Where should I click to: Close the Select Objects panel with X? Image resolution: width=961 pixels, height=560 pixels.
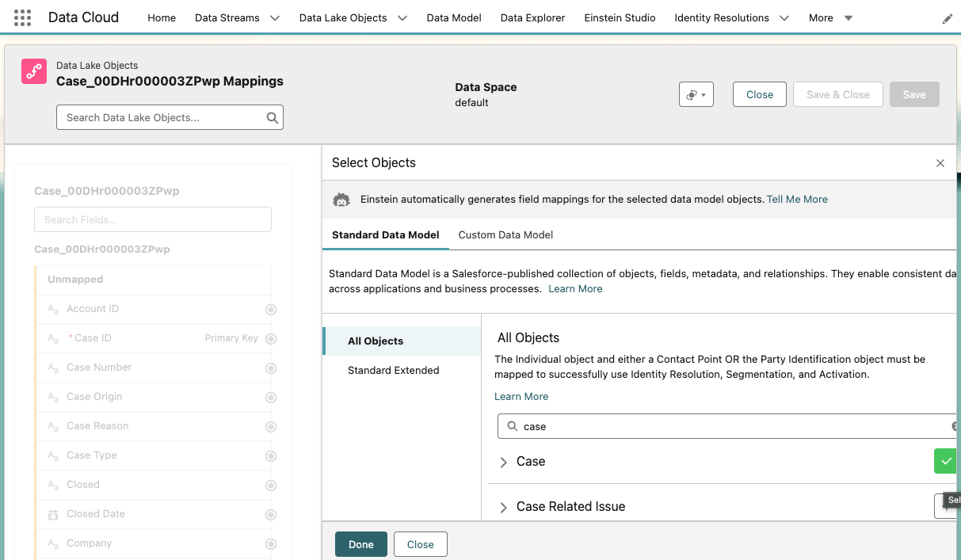coord(940,163)
